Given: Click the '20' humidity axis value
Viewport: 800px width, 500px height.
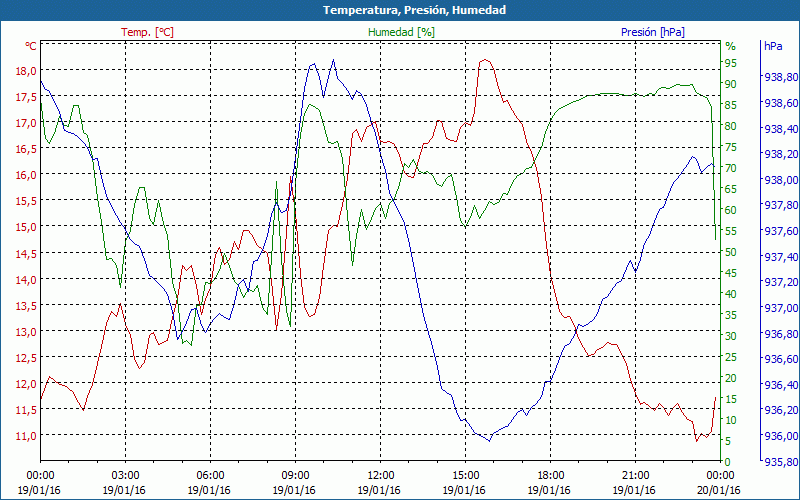Looking at the screenshot, I should pyautogui.click(x=731, y=378).
